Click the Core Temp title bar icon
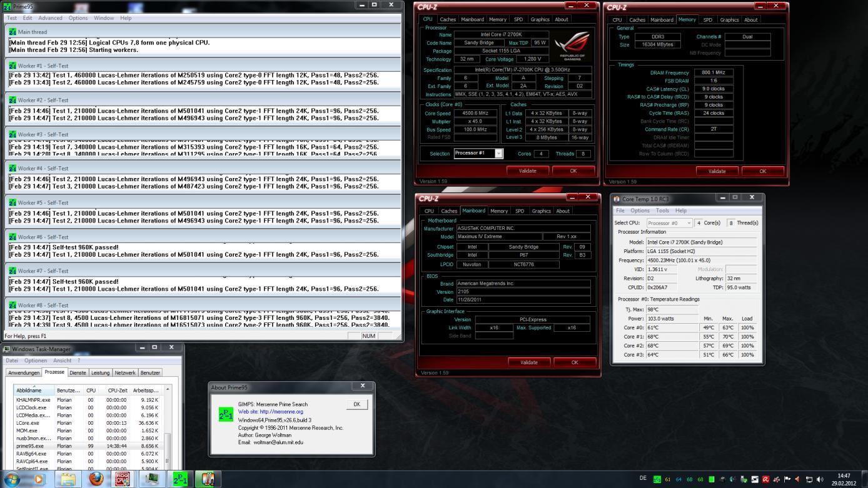This screenshot has width=868, height=488. (617, 199)
